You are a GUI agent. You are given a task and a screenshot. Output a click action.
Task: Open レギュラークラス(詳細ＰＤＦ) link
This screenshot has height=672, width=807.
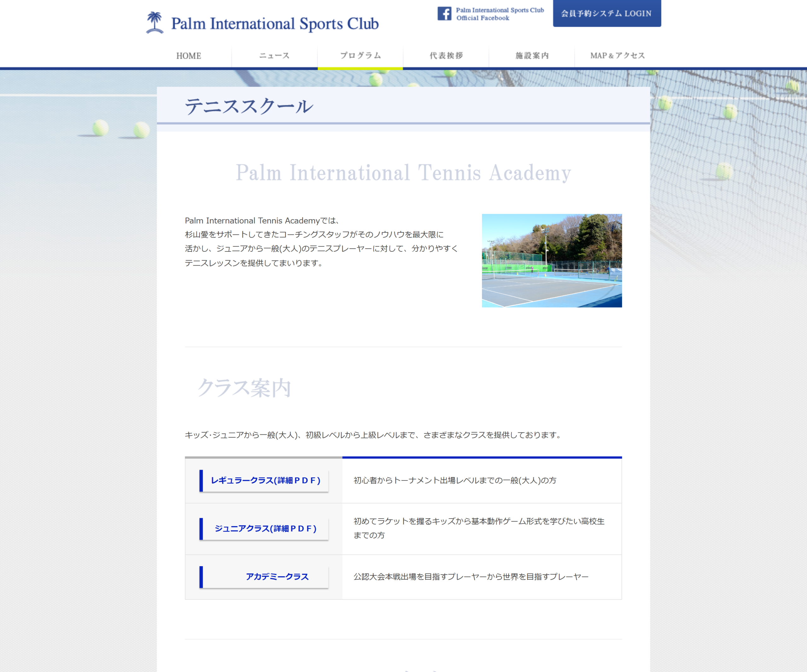(264, 480)
